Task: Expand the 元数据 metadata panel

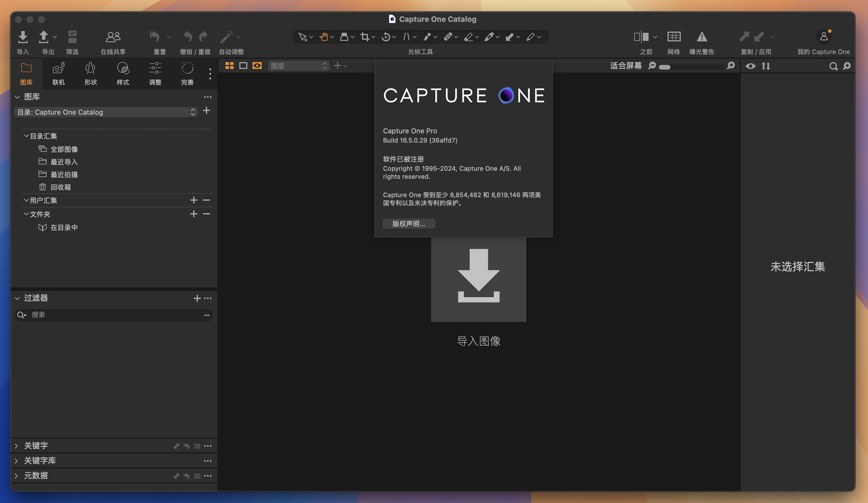Action: tap(16, 476)
